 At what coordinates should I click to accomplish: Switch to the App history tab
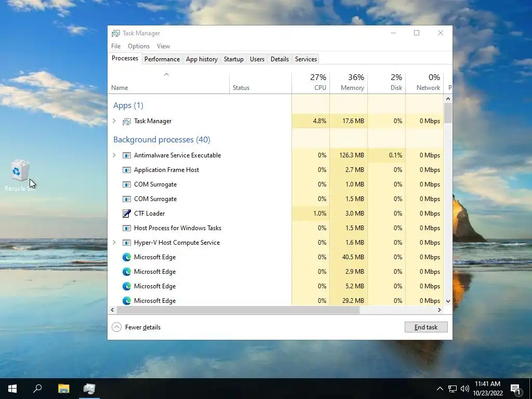pyautogui.click(x=202, y=59)
